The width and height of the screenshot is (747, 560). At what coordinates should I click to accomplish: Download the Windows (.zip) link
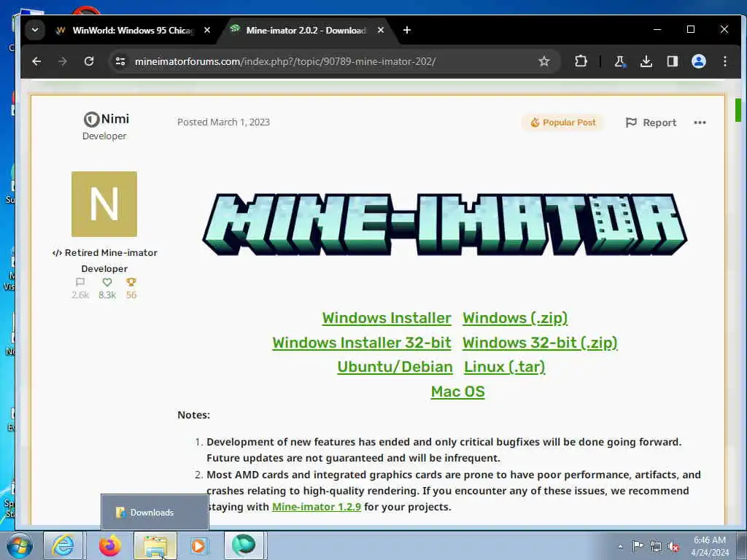(515, 318)
